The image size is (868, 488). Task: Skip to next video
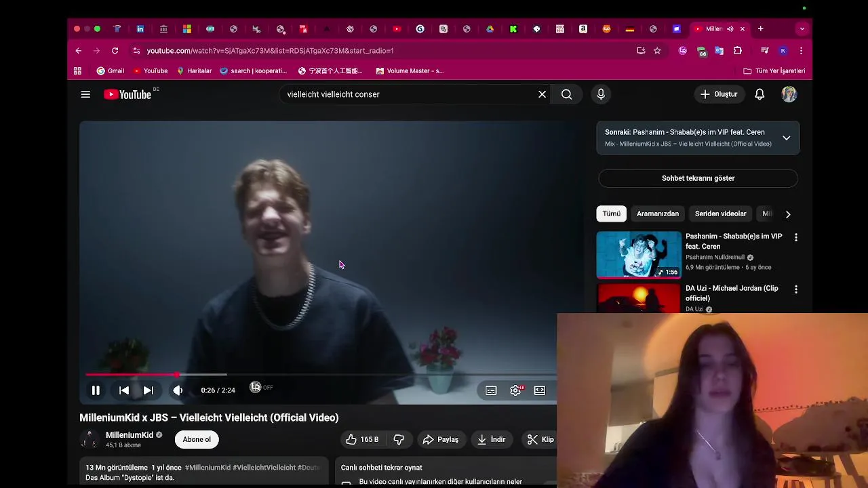[x=148, y=390]
